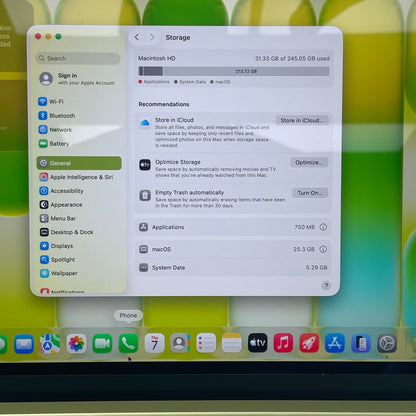Open iPhone Mirroring from the Dock

[x=361, y=343]
